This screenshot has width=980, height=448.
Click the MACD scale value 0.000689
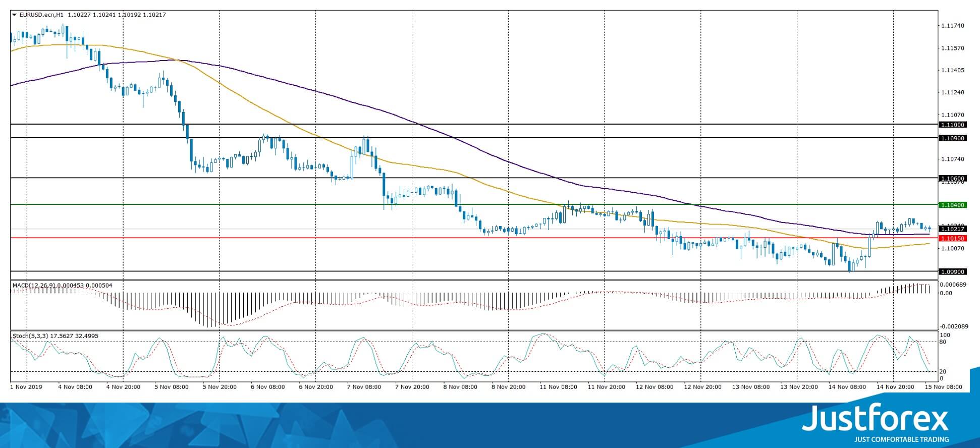[x=952, y=285]
